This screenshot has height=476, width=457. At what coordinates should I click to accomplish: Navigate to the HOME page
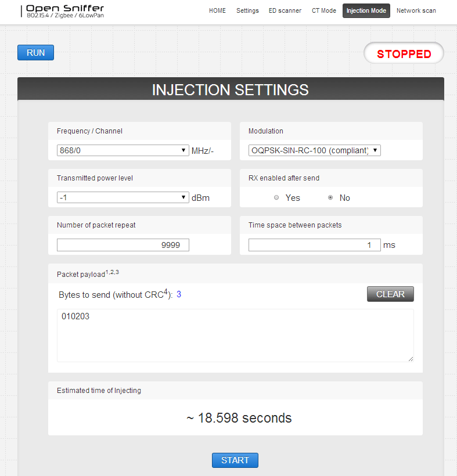click(x=217, y=10)
